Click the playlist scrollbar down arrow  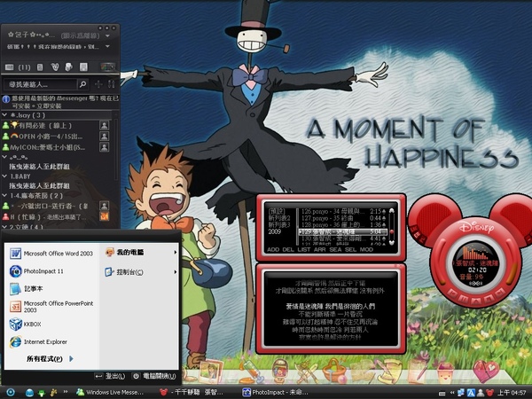[x=392, y=243]
